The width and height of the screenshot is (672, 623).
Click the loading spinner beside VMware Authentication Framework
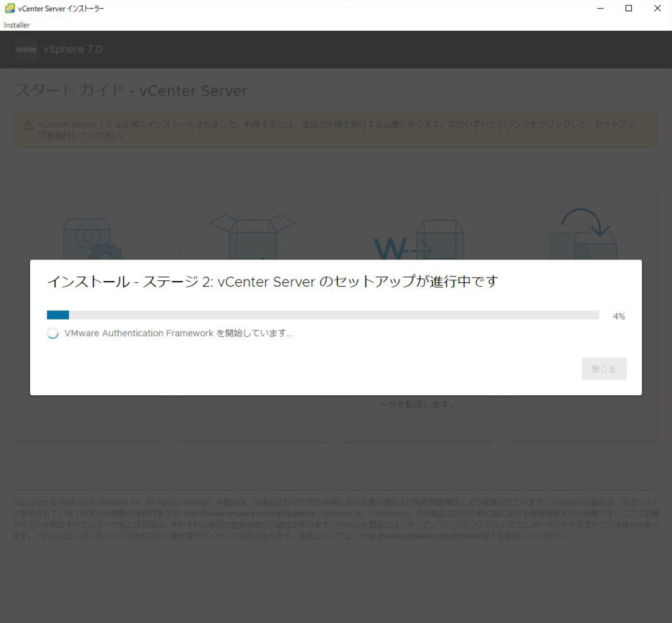pos(52,333)
